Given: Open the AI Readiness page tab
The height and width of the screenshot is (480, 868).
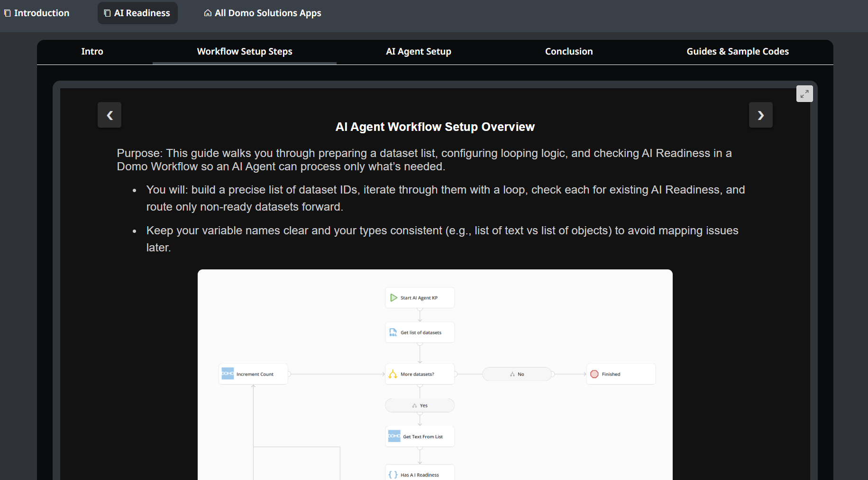Looking at the screenshot, I should point(137,13).
